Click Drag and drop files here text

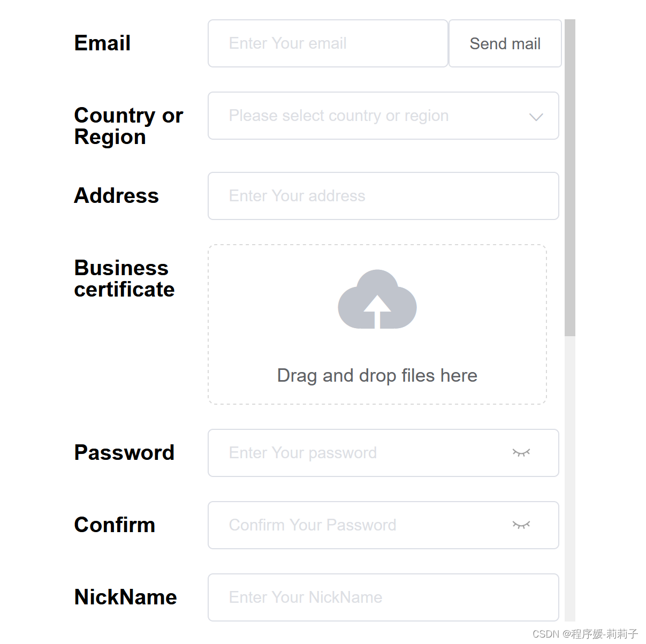point(377,376)
